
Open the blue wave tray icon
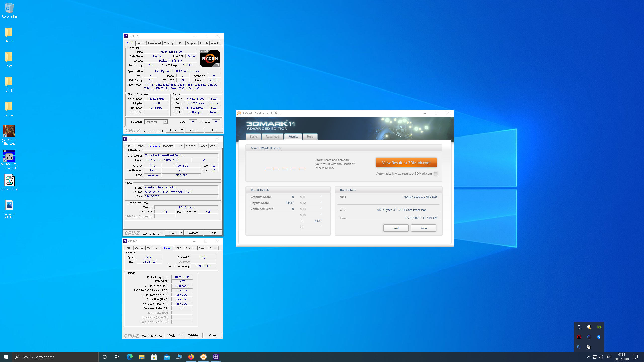point(579,347)
